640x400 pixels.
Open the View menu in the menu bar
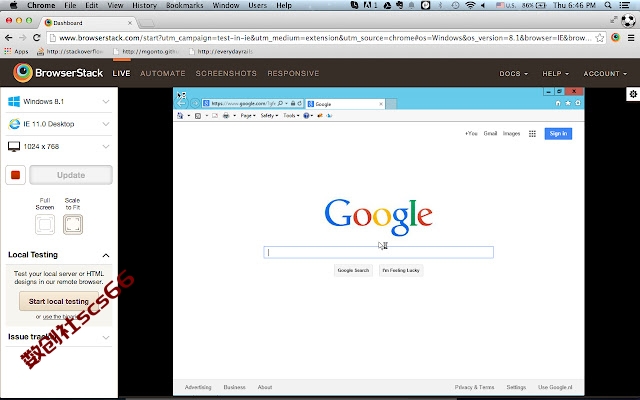pyautogui.click(x=115, y=5)
